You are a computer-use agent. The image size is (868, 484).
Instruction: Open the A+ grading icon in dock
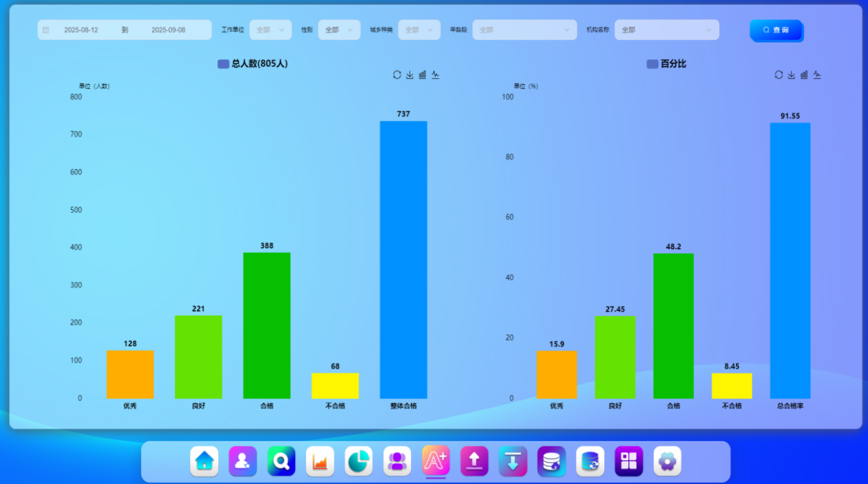click(x=436, y=461)
